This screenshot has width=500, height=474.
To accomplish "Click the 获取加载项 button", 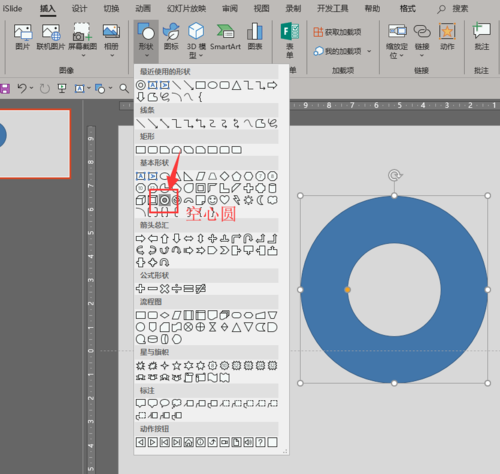I will point(337,32).
